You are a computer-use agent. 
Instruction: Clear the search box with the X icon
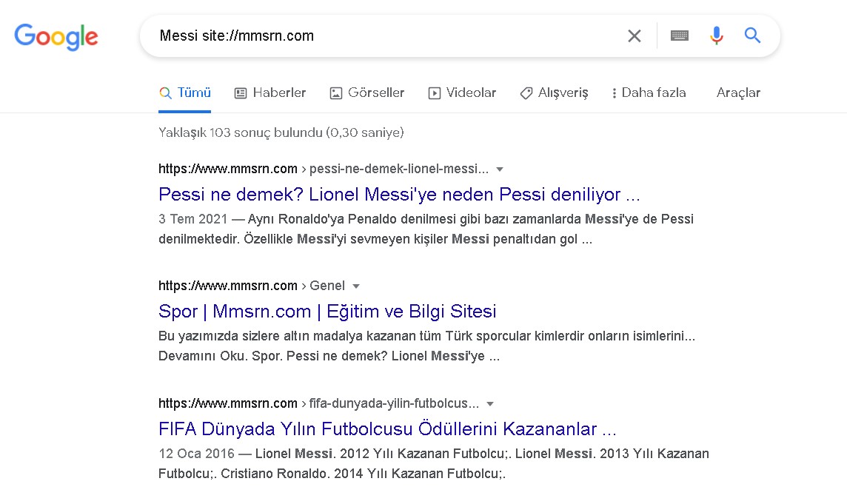635,36
